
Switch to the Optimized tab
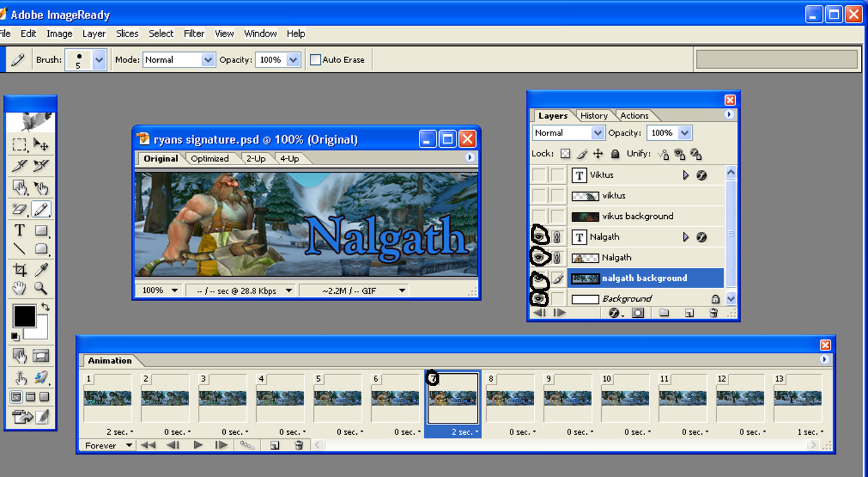point(210,159)
